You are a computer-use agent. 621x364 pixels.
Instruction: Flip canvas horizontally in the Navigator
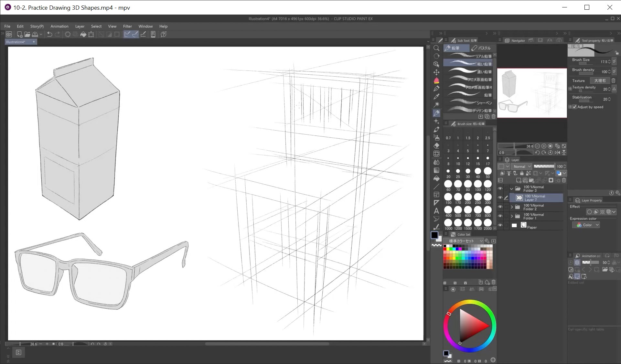click(x=557, y=153)
